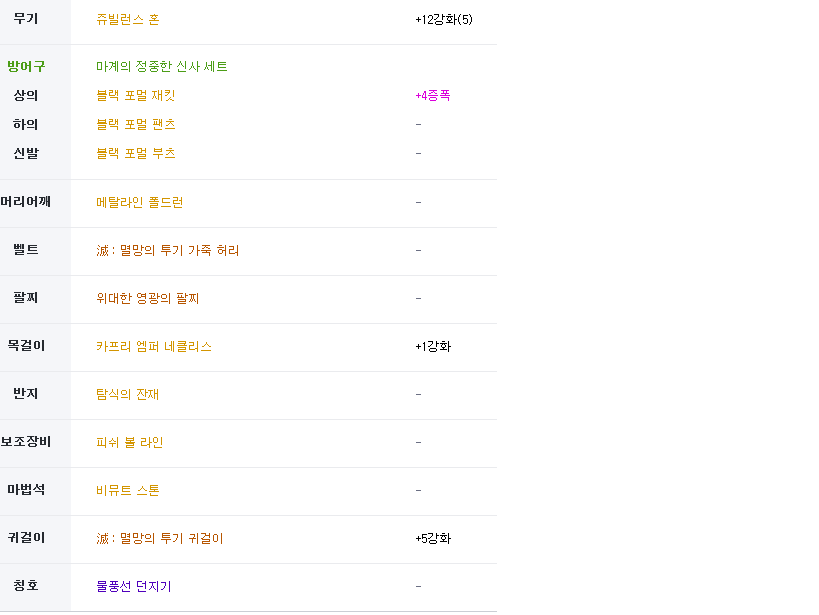Select the 위대한 영광의 팔찌 bracelet
Viewport: 819px width, 615px height.
pos(148,299)
